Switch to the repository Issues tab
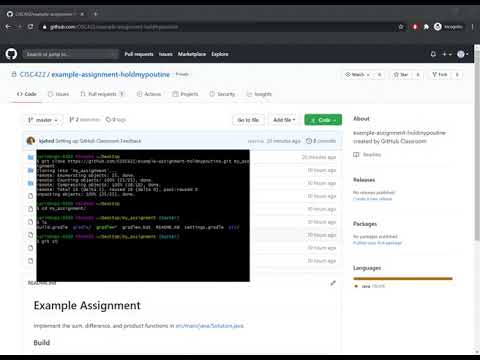 click(x=59, y=94)
